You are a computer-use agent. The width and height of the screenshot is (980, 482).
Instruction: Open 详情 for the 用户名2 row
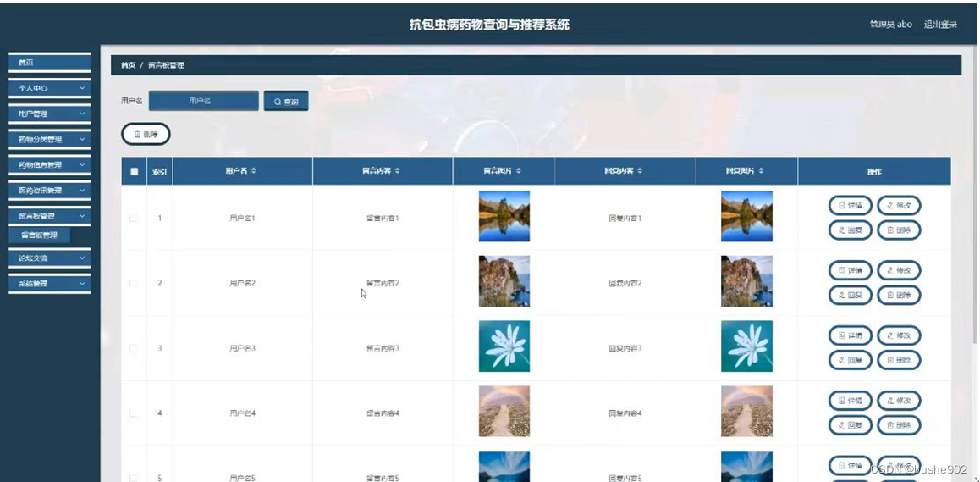click(x=850, y=270)
